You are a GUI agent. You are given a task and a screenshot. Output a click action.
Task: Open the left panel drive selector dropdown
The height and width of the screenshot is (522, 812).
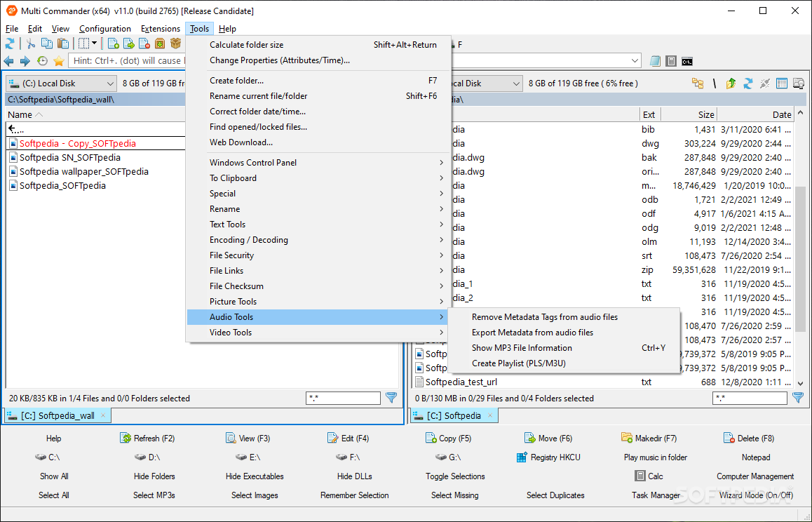(110, 83)
